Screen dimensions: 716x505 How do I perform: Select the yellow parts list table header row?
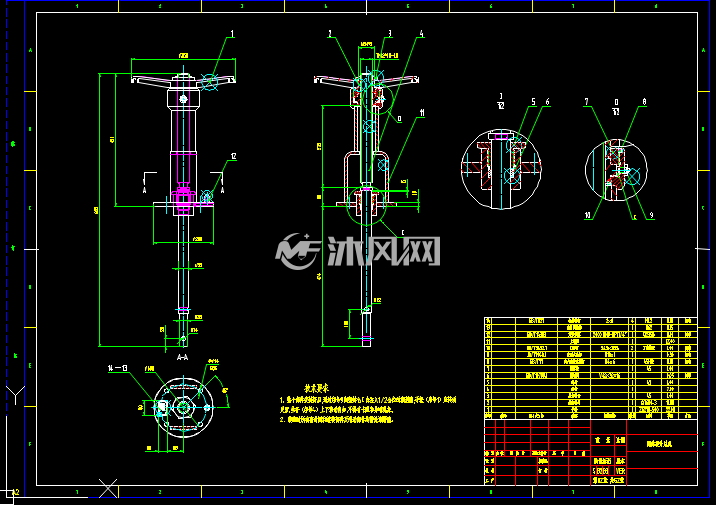tap(590, 416)
